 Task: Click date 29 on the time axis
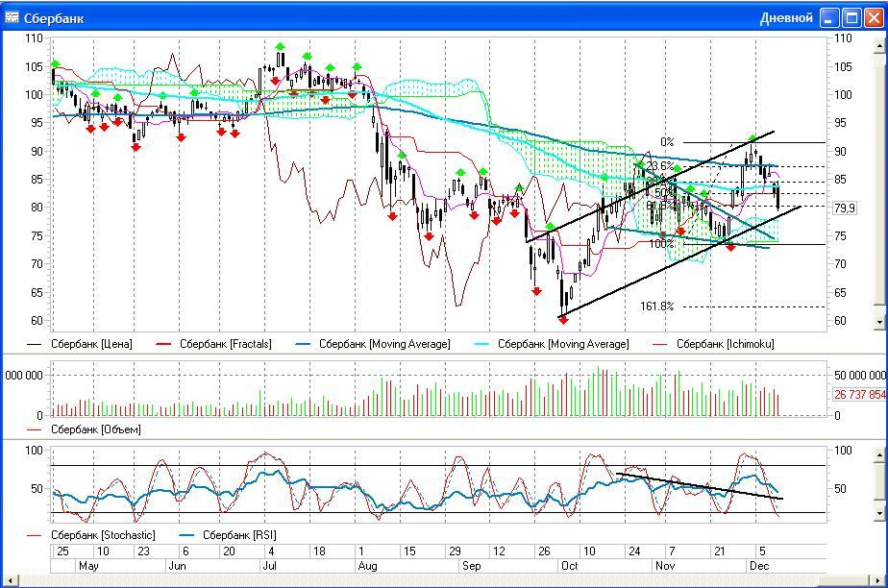[455, 551]
